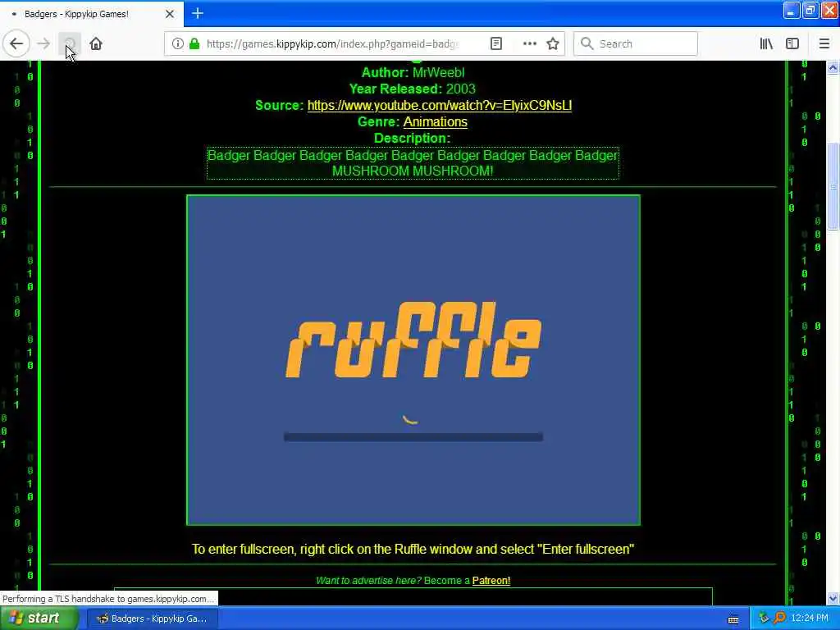Click the Badger description text box
This screenshot has height=630, width=840.
(413, 163)
